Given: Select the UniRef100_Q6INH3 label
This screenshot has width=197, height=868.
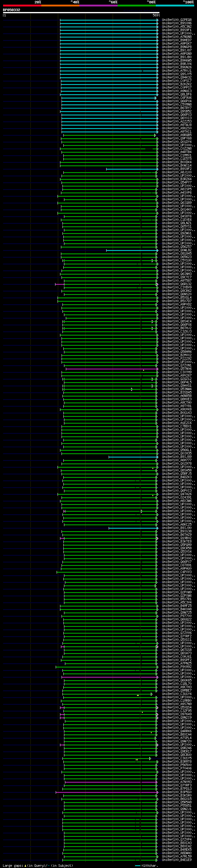Looking at the screenshot, I should (176, 274).
